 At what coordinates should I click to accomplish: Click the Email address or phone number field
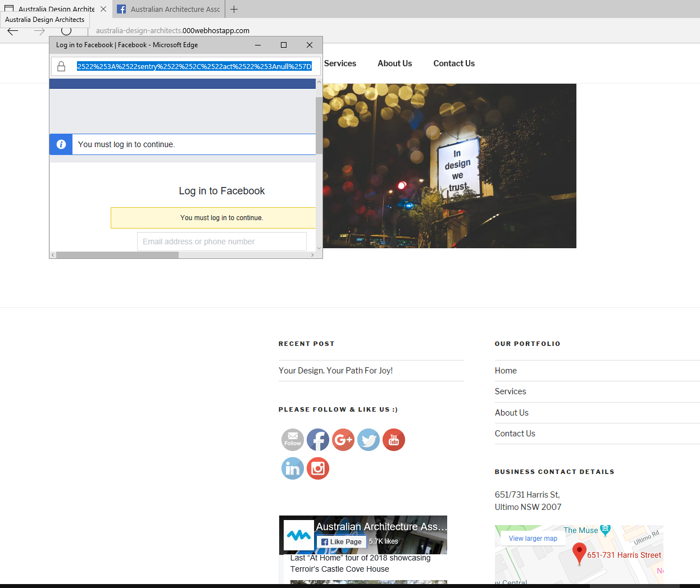(222, 241)
